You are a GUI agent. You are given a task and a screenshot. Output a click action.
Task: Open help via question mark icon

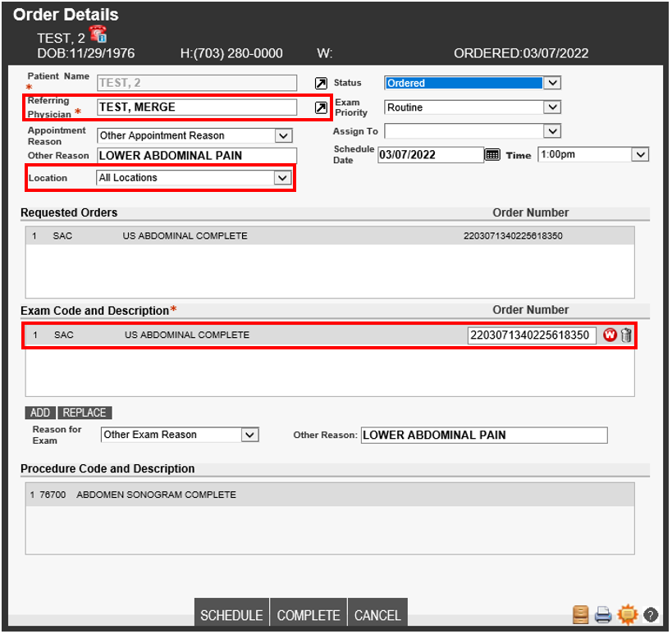click(651, 614)
